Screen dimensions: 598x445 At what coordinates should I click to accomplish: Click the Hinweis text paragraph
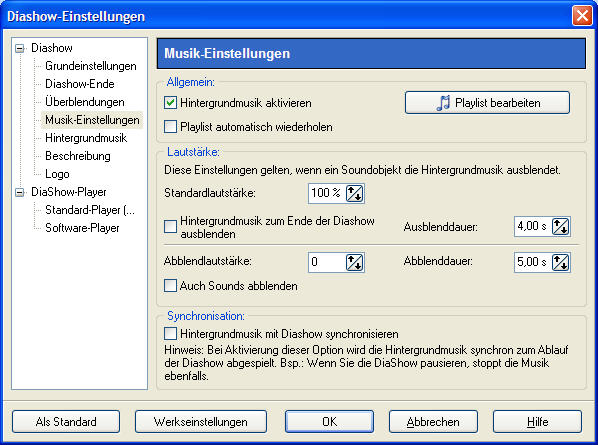[366, 363]
